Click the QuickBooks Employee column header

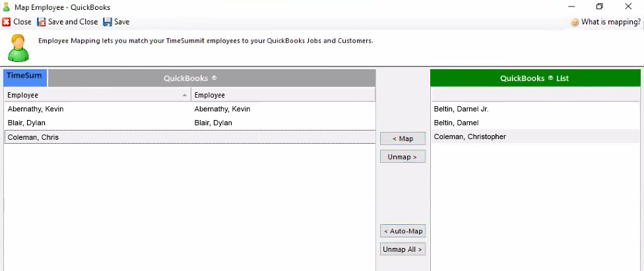click(x=283, y=95)
